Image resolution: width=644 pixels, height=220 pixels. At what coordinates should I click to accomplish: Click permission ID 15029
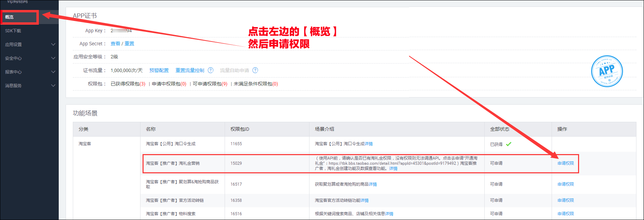coord(236,163)
